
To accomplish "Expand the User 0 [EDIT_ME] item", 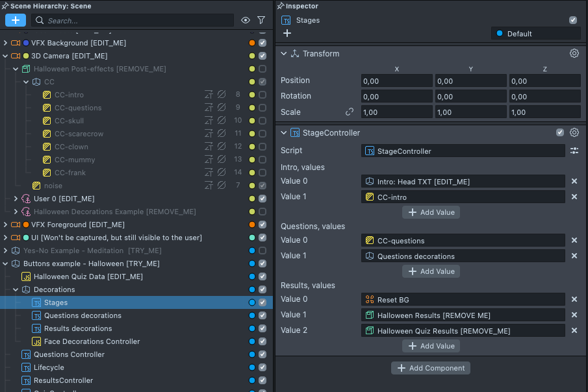I will coord(16,199).
